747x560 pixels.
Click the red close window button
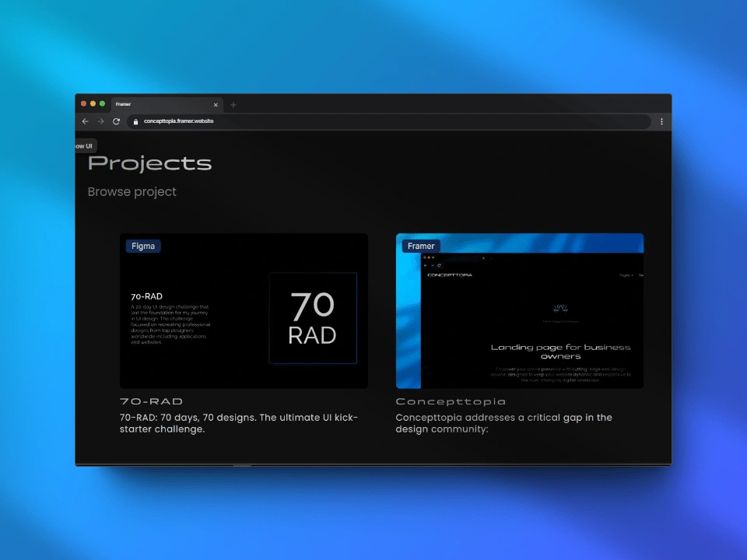click(84, 103)
